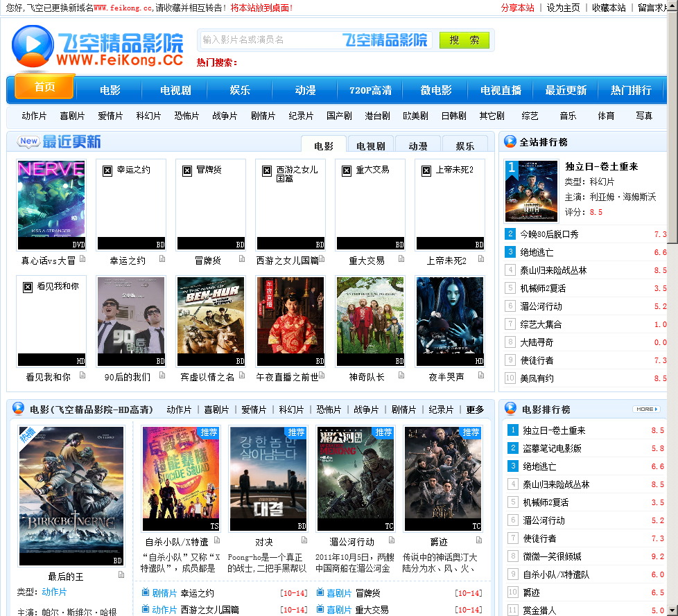Image resolution: width=678 pixels, height=616 pixels.
Task: Click the page icon beside 看见我和你
Action: (82, 376)
